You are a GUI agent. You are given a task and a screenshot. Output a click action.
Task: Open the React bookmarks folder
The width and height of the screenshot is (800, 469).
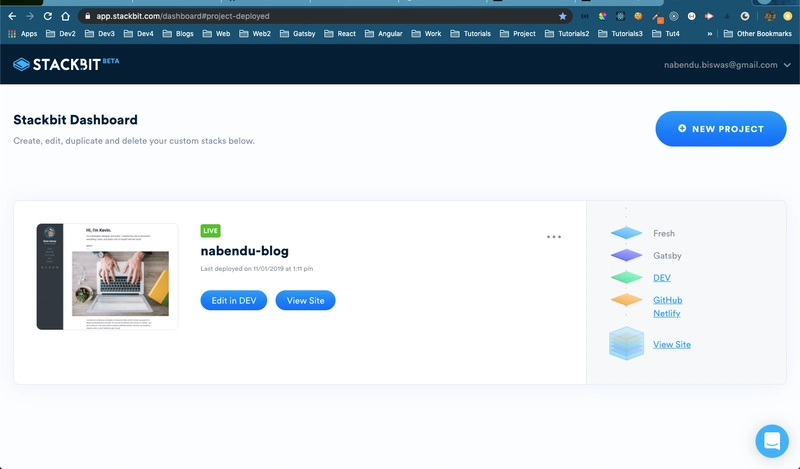point(340,34)
